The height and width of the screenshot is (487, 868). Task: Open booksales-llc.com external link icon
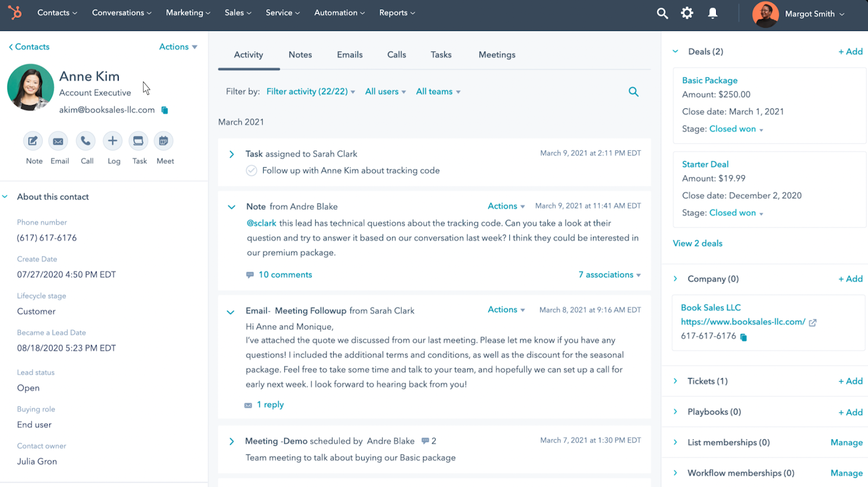[813, 323]
